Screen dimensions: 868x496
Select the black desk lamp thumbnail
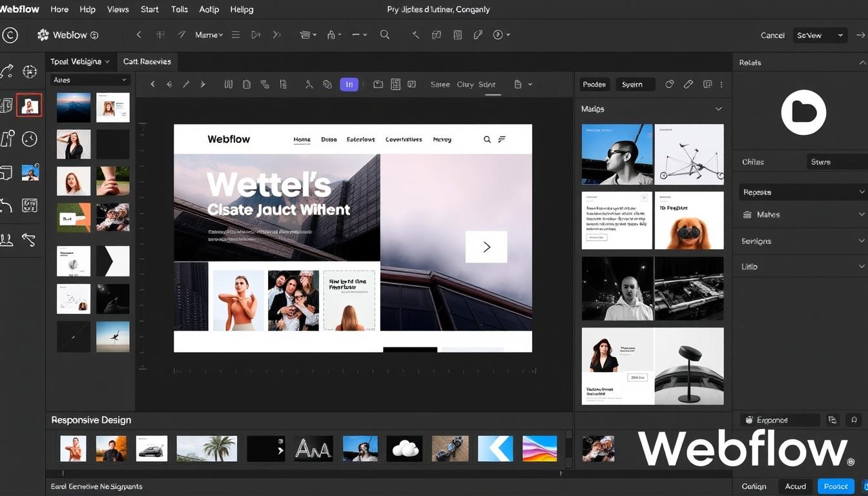(x=689, y=366)
